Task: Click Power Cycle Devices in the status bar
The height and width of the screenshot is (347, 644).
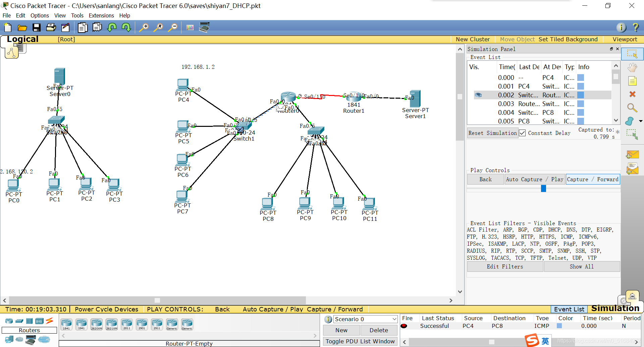Action: tap(106, 309)
